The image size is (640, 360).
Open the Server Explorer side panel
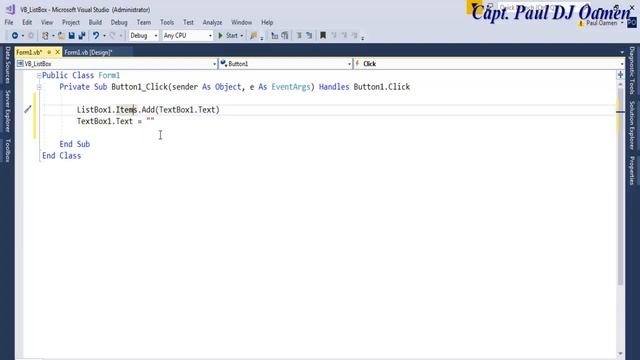(7, 111)
